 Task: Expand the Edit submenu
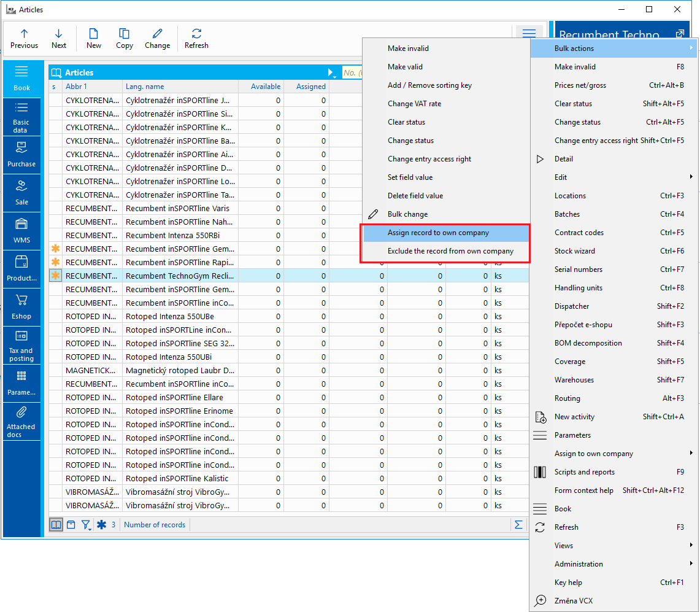click(613, 177)
